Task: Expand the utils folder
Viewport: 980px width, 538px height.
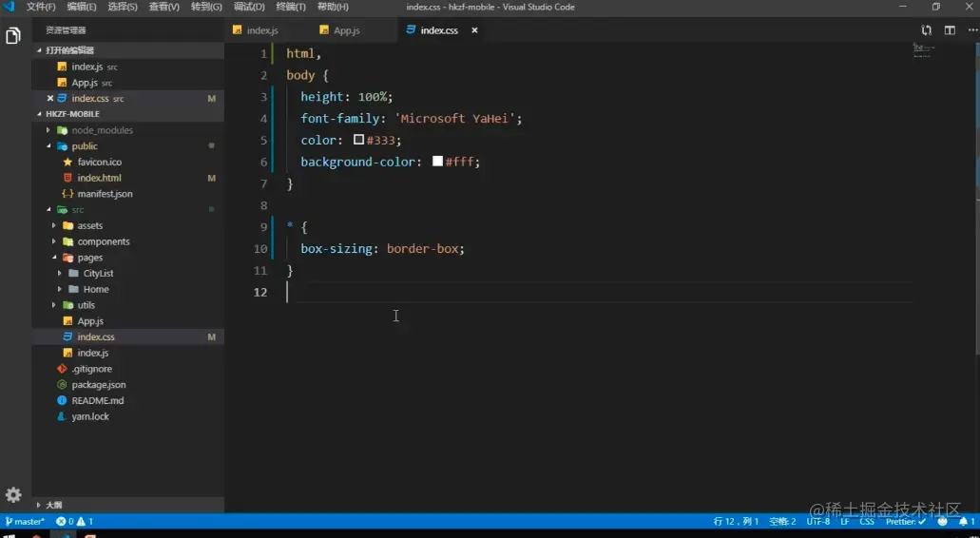Action: [86, 305]
